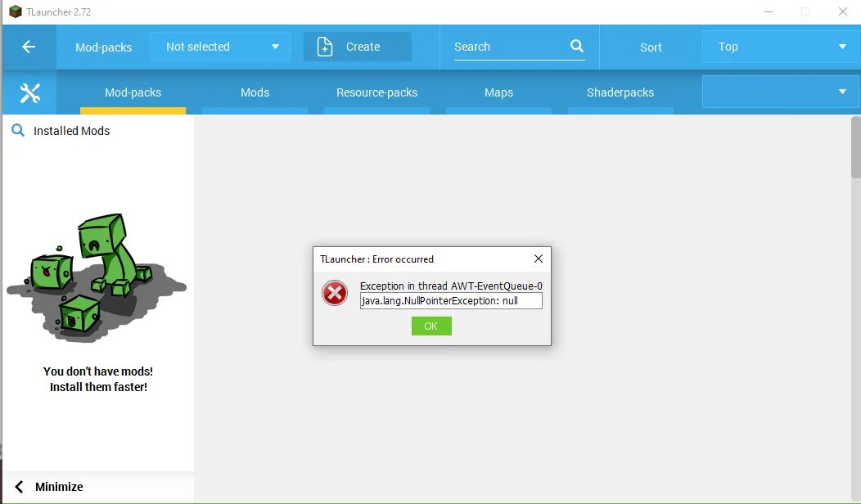Expand the empty dropdown beside Shaderpacks

tap(781, 92)
